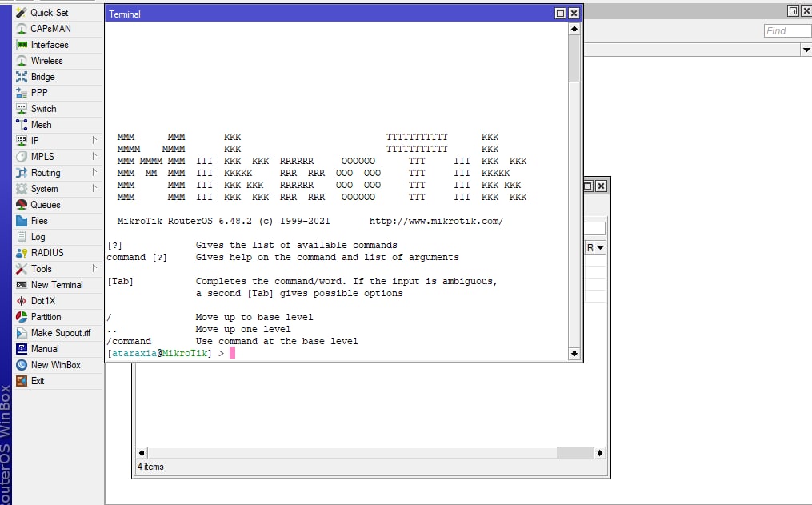Open the Routing icon
The height and width of the screenshot is (505, 812).
pos(22,173)
